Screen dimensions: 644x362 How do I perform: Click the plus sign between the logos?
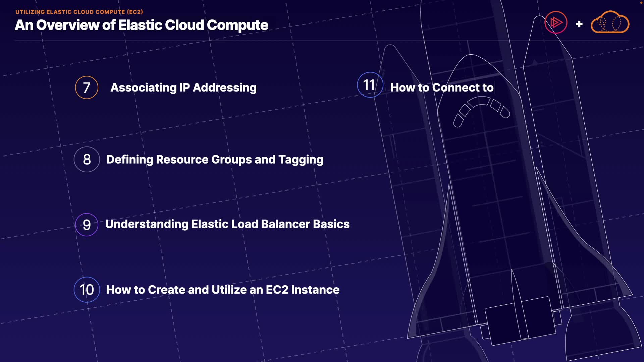pos(579,24)
